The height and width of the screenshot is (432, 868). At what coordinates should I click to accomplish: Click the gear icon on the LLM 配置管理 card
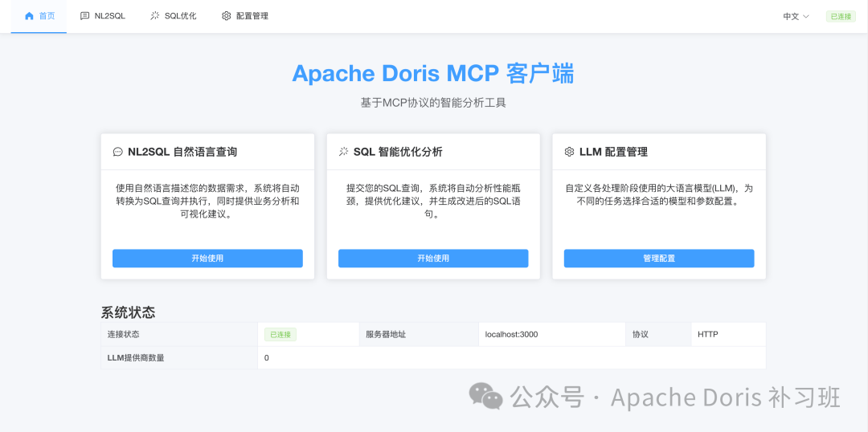(569, 152)
